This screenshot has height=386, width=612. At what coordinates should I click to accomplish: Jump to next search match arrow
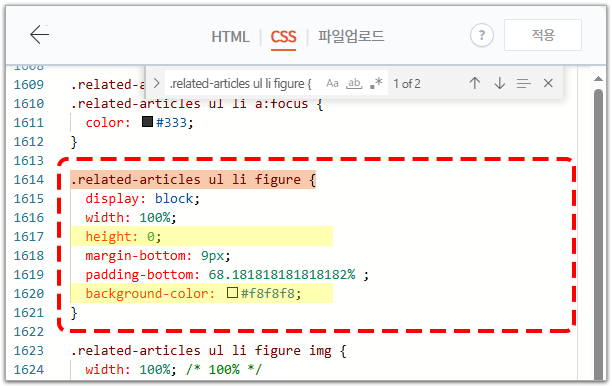click(x=500, y=83)
